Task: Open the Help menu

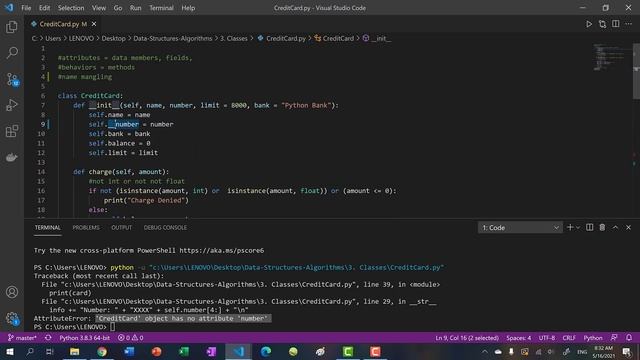Action: 188,8
